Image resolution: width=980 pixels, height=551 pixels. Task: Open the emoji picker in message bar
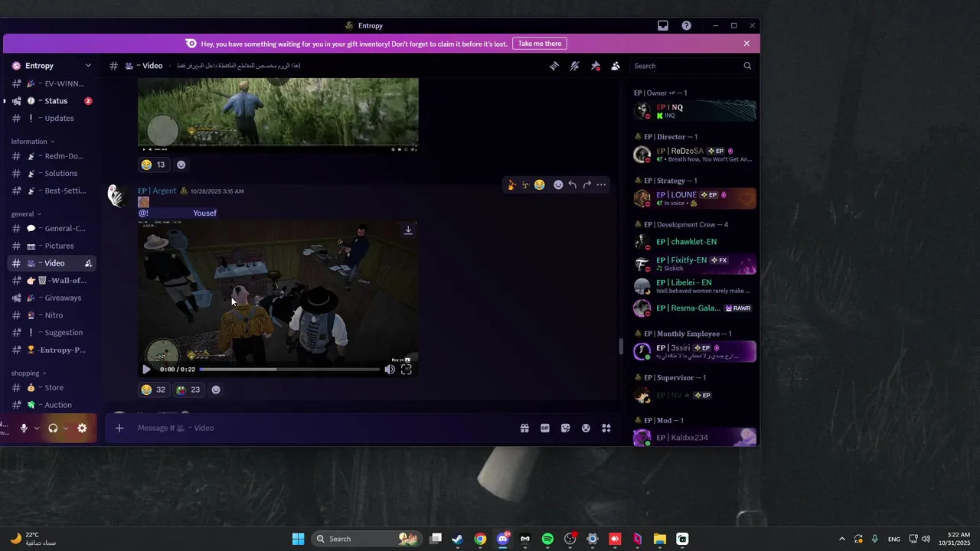(586, 429)
